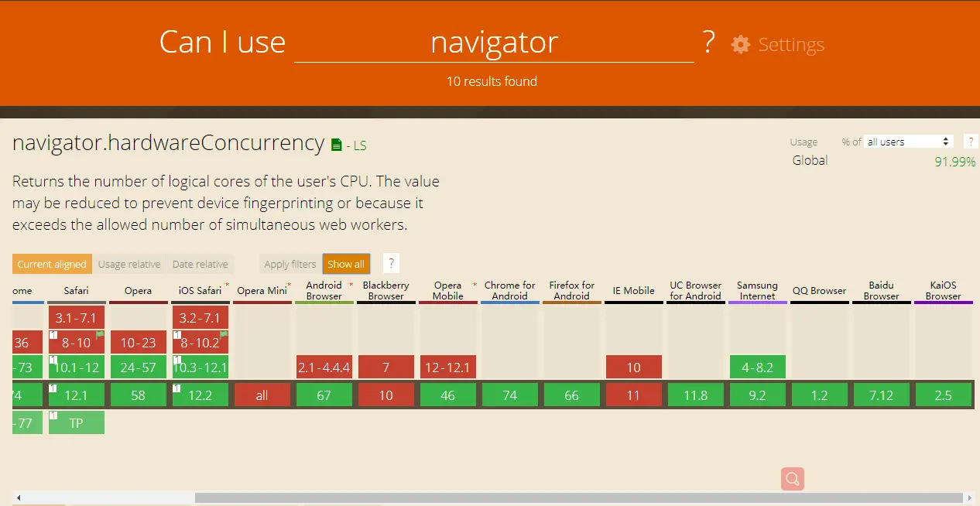Click the note flag on Safari 8-10
Screen dimensions: 980x506
pyautogui.click(x=100, y=335)
